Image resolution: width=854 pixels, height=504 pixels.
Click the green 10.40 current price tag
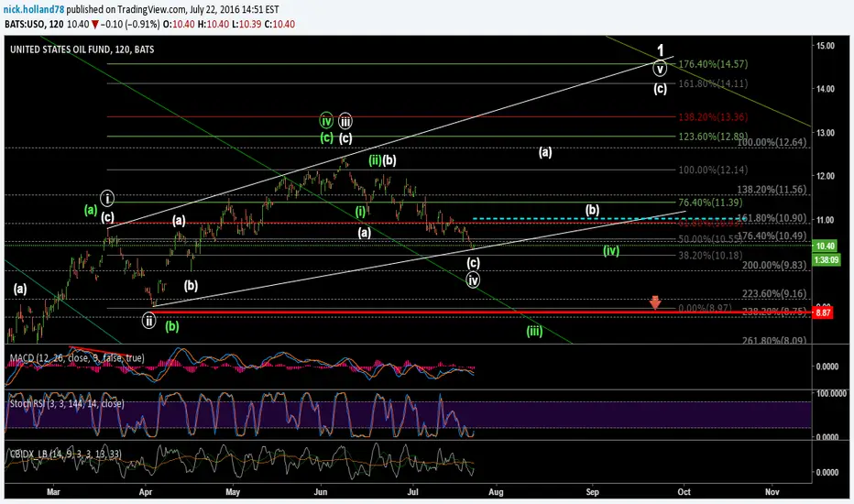tap(823, 247)
